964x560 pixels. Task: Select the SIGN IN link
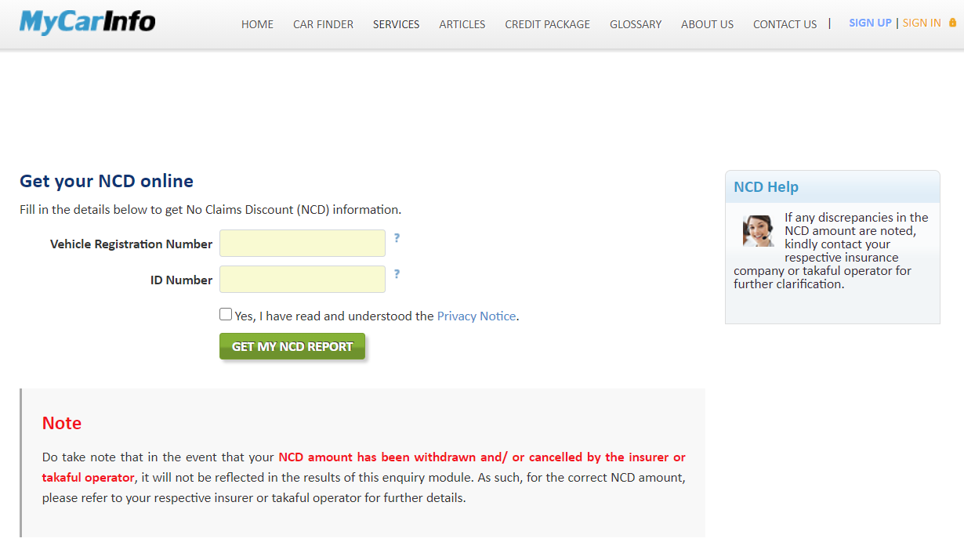coord(921,23)
